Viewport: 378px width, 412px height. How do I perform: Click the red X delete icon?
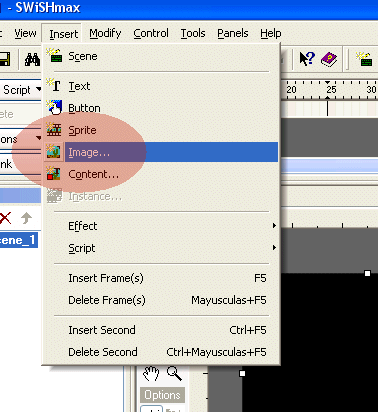click(x=5, y=218)
